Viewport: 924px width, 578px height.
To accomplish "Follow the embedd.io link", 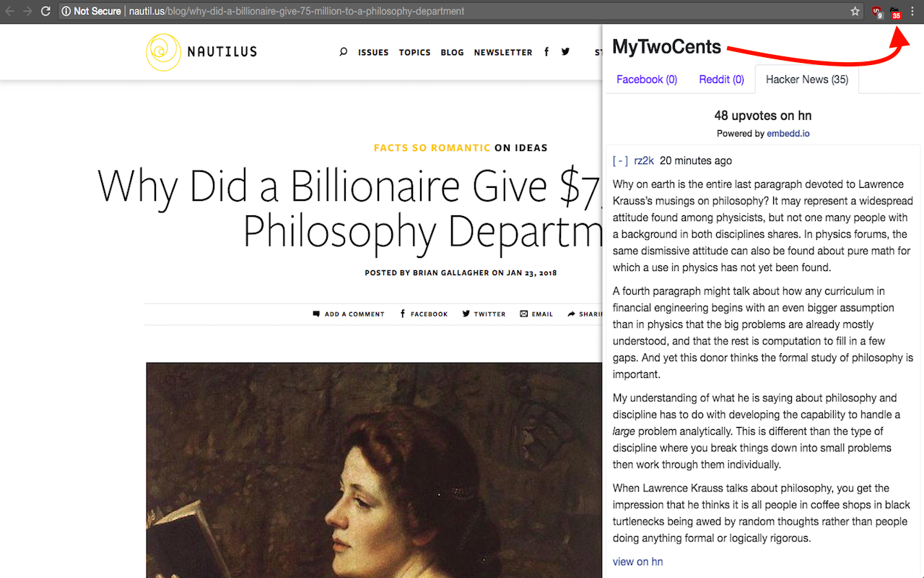I will point(788,133).
